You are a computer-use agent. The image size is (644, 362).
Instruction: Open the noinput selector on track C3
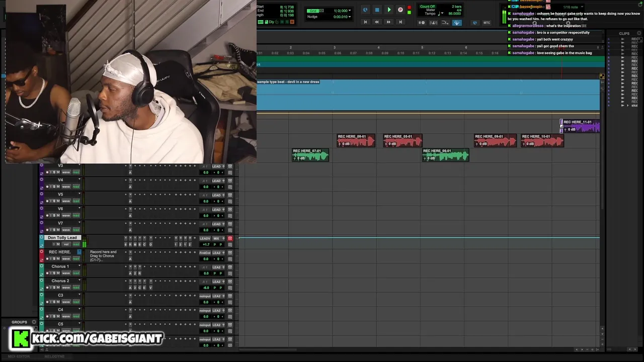(205, 296)
